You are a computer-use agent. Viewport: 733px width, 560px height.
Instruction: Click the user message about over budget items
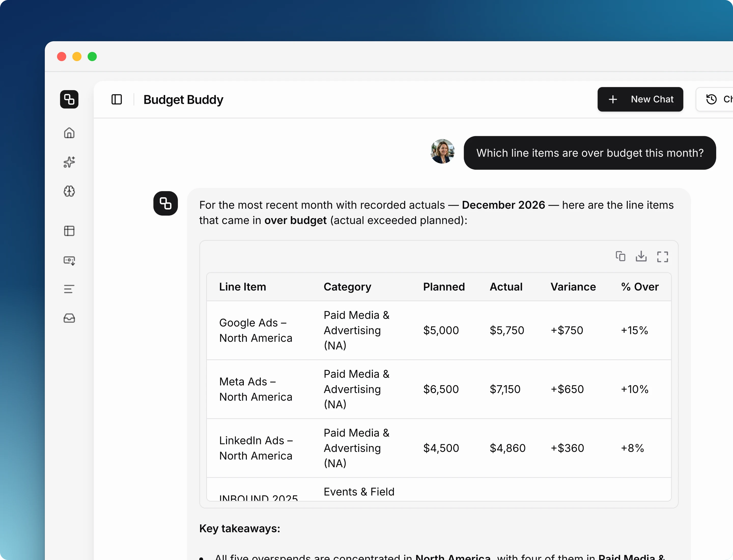coord(590,153)
